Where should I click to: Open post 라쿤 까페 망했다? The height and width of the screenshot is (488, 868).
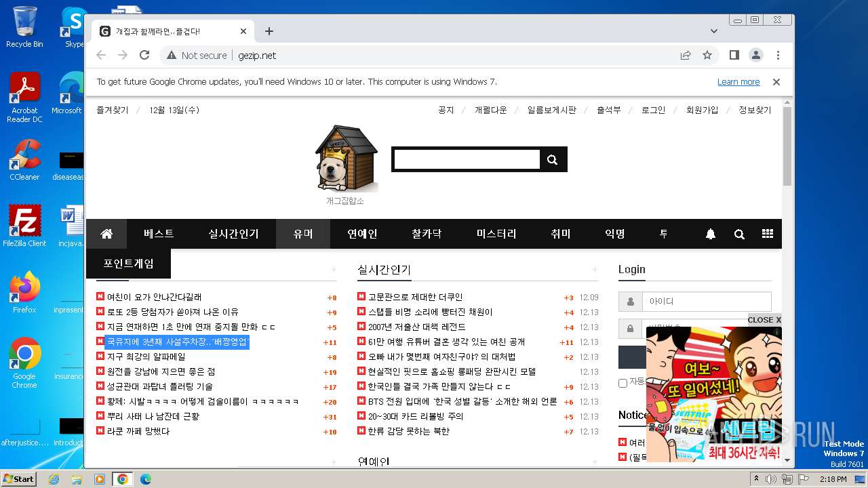[x=138, y=431]
